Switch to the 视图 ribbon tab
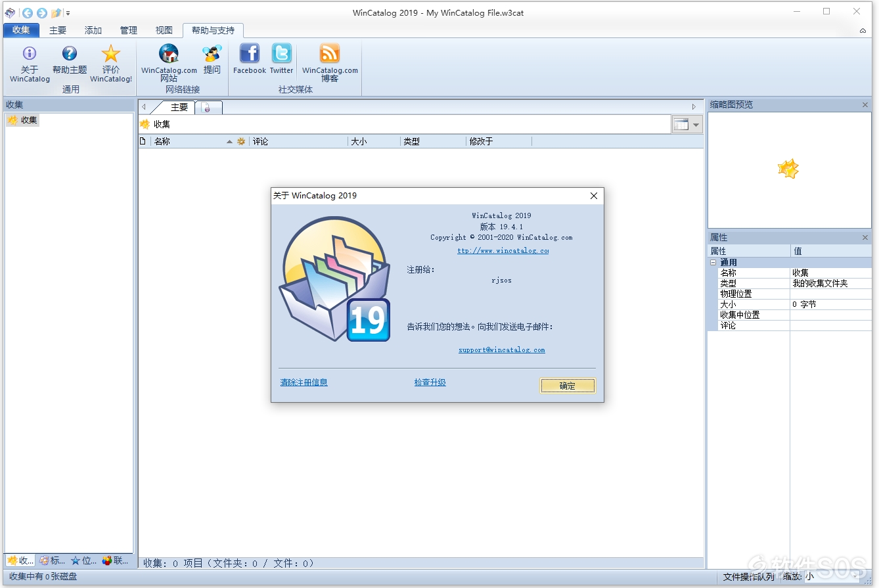 pos(164,30)
